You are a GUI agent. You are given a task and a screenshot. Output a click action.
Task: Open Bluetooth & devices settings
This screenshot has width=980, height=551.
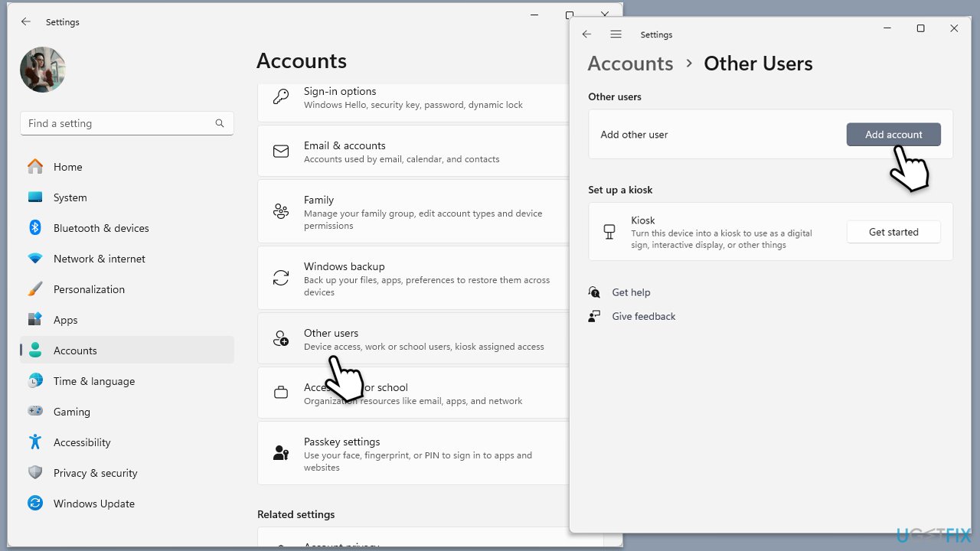127,228
